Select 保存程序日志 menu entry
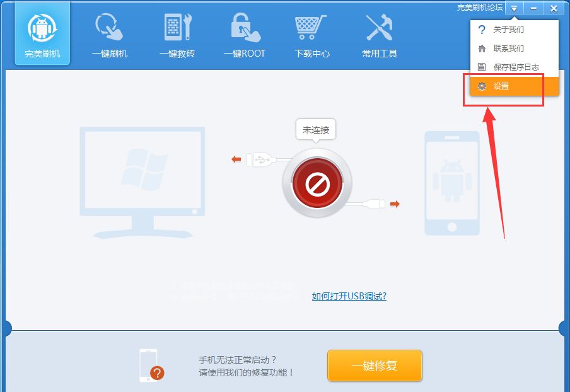Image resolution: width=570 pixels, height=392 pixels. click(x=515, y=67)
